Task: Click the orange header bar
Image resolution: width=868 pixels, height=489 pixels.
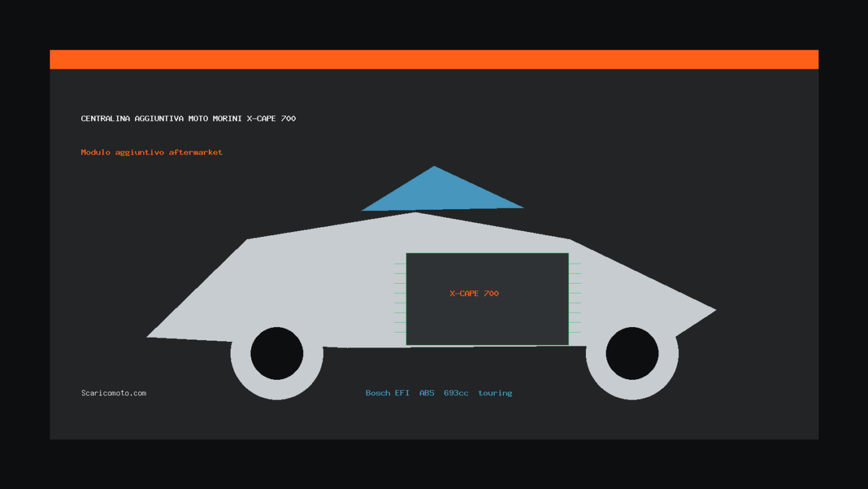Action: coord(434,60)
